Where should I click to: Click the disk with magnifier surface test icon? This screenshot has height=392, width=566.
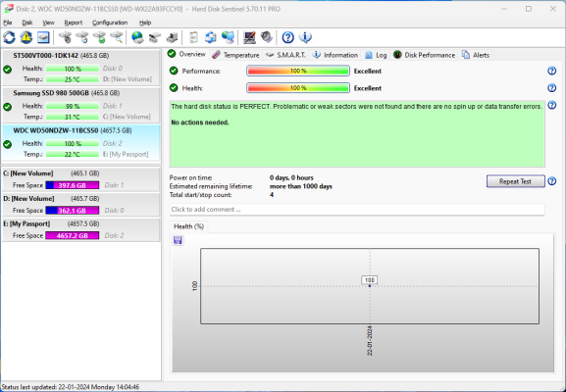(x=117, y=37)
